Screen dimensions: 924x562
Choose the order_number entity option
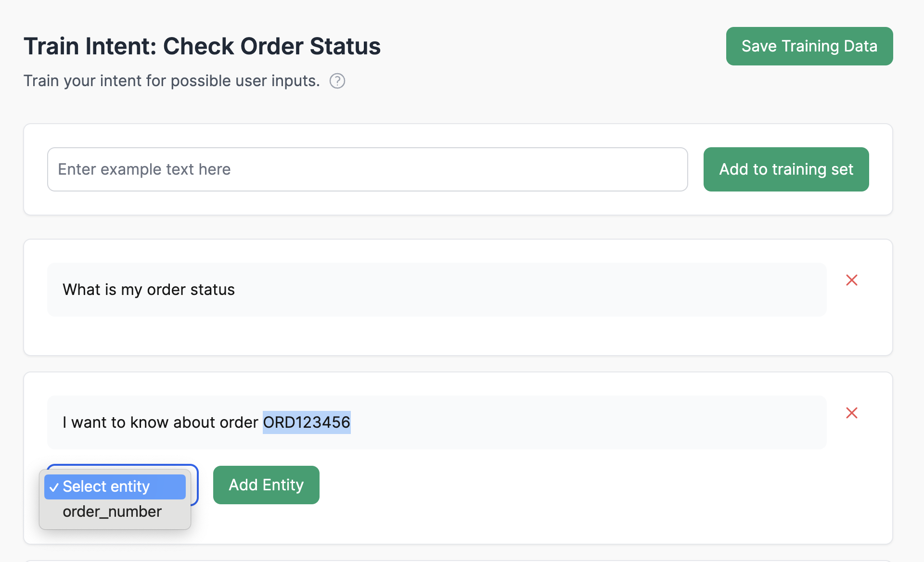pos(112,511)
